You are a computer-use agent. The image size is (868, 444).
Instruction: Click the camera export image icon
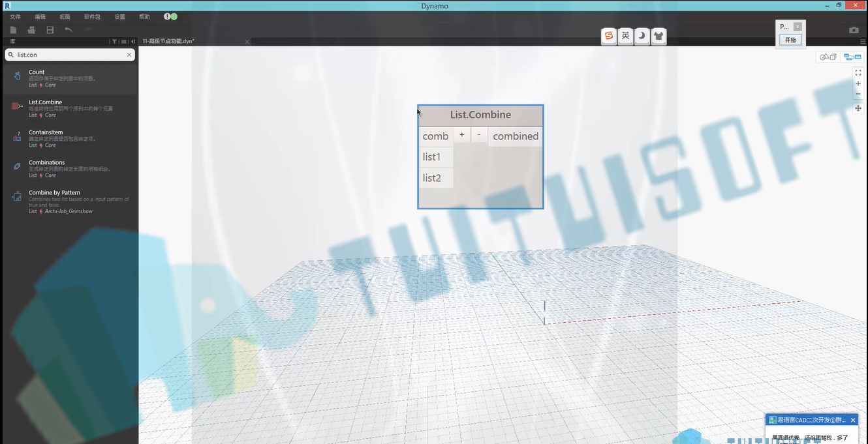[854, 30]
